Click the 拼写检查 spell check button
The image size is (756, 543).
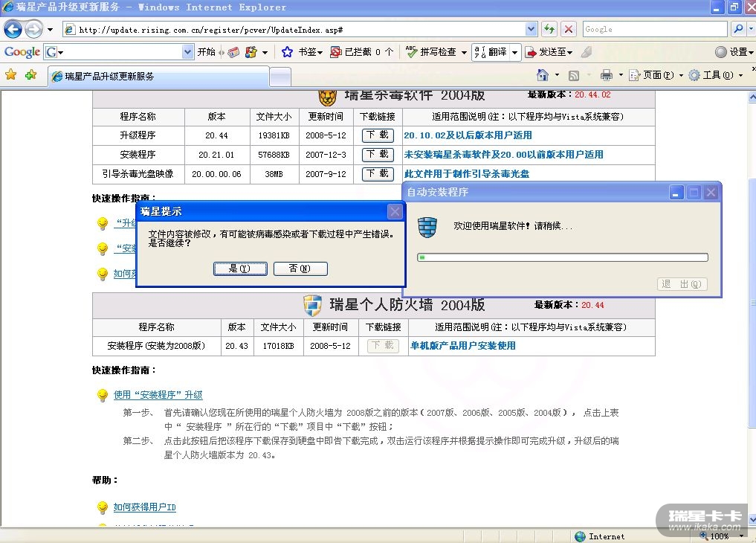431,51
